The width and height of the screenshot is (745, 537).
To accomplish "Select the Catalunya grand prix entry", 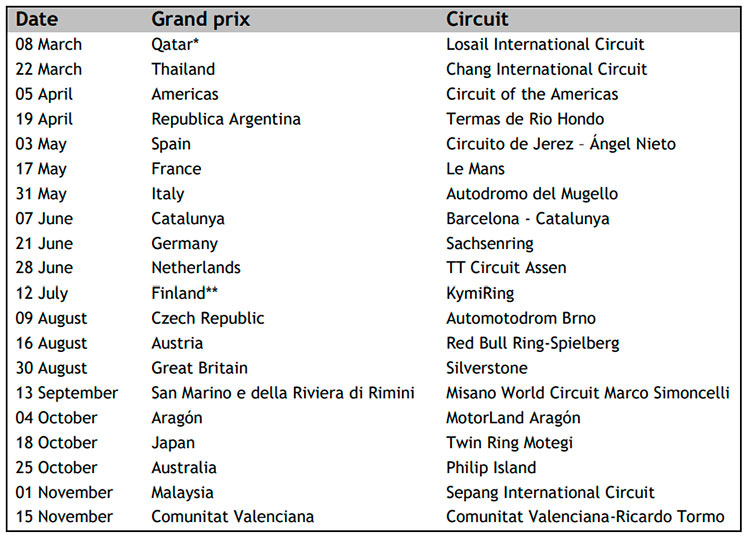I will [x=188, y=219].
